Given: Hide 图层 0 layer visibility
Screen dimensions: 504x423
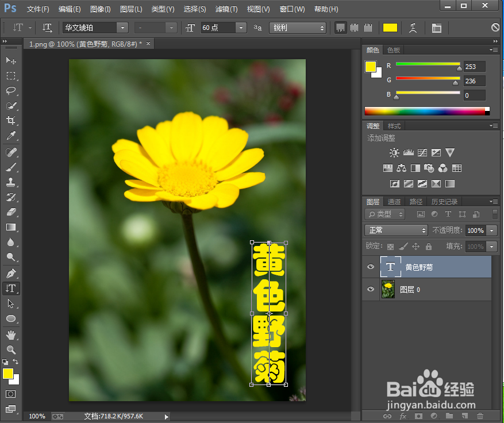Looking at the screenshot, I should click(x=371, y=289).
